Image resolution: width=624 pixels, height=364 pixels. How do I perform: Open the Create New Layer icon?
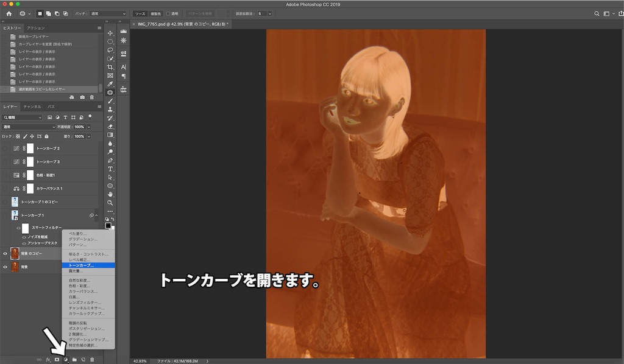coord(84,359)
